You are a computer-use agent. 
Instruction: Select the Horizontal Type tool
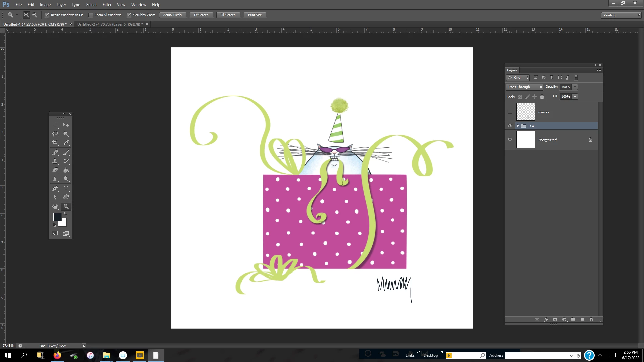pyautogui.click(x=66, y=188)
